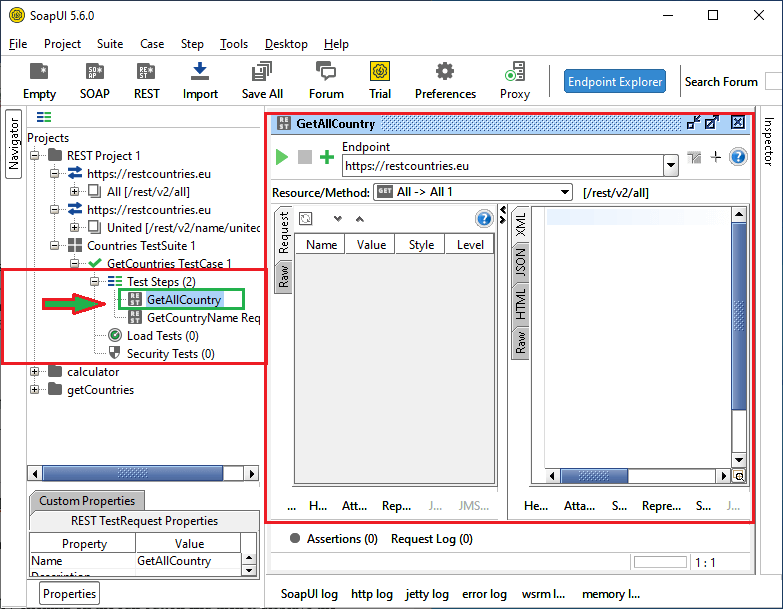Select Security Tests (0) tree node
Viewport: 783px width, 609px height.
tap(171, 353)
